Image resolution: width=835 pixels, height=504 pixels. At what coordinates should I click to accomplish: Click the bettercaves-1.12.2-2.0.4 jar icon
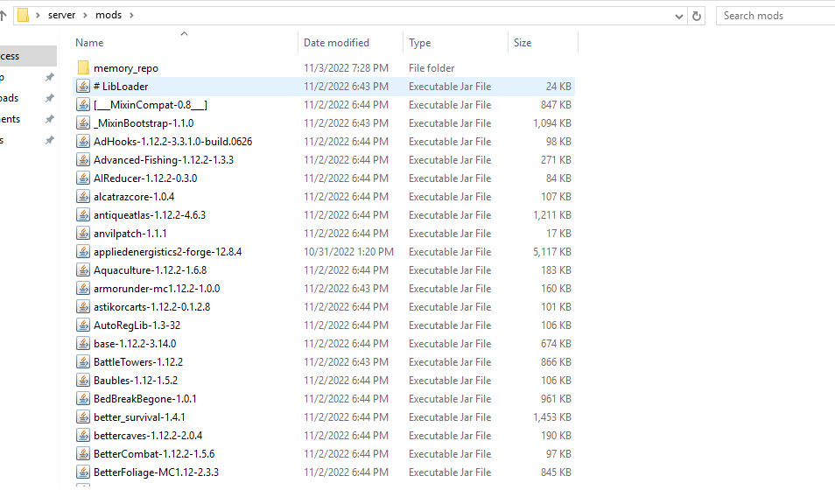[x=83, y=436]
